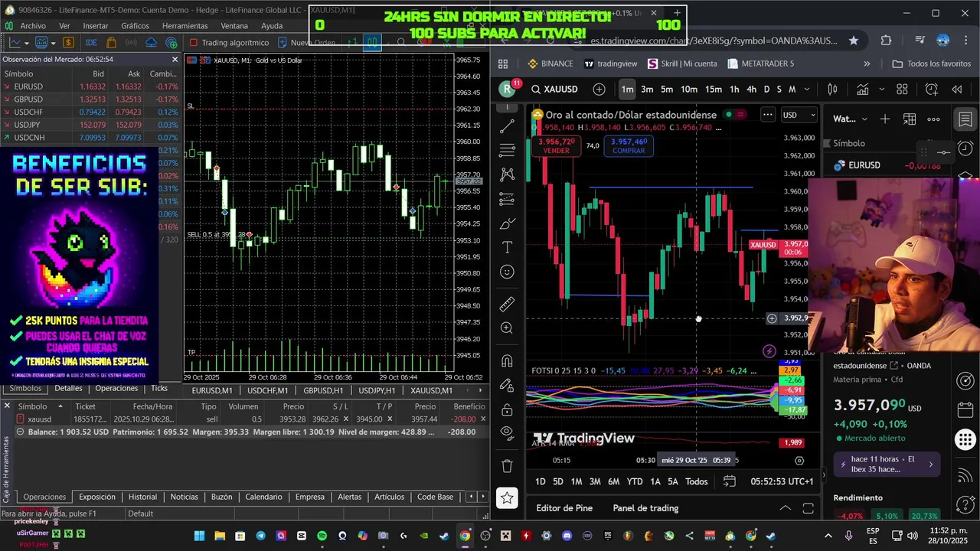Select the ruler measure tool
This screenshot has height=551, width=980.
click(x=507, y=305)
